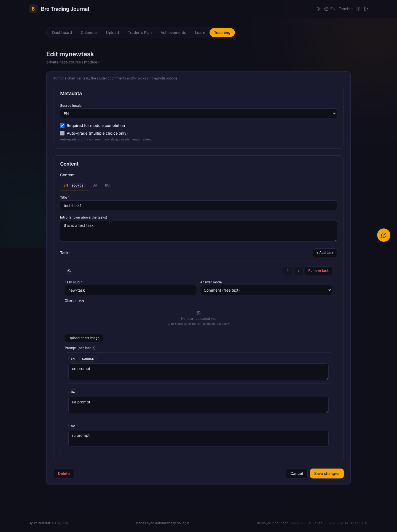Click the RU prompt textarea
The image size is (397, 532).
(198, 438)
